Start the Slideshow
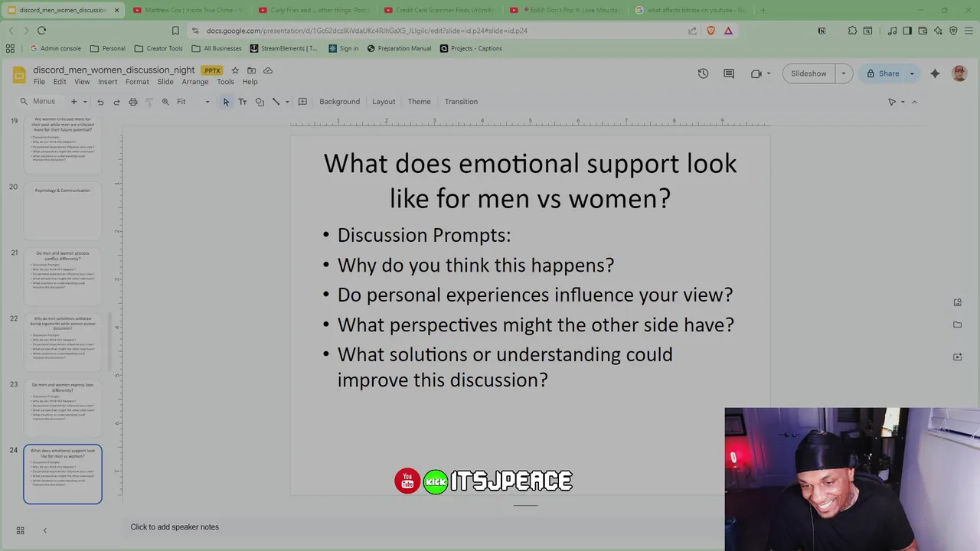The image size is (980, 551). point(808,73)
